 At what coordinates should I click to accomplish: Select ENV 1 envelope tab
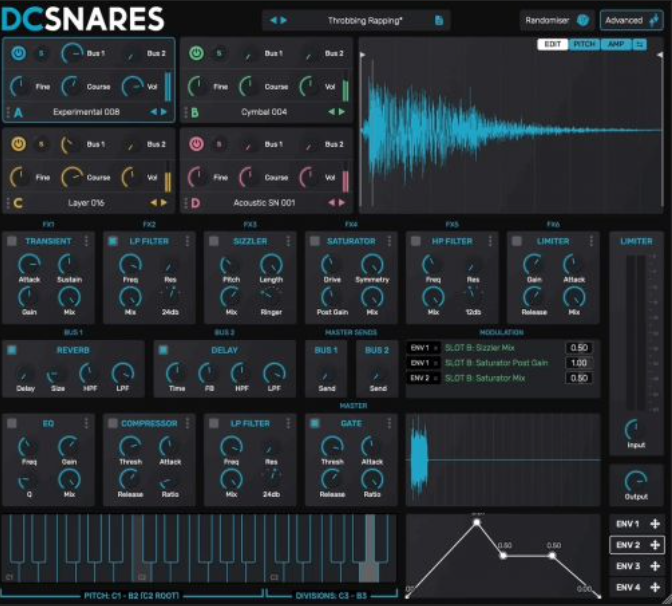(x=627, y=524)
